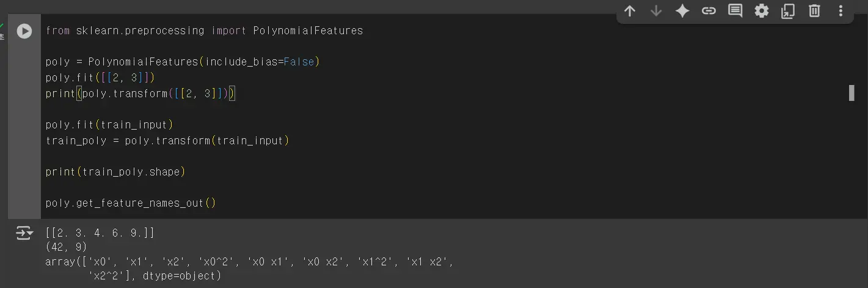Click the array feature names output

(249, 269)
